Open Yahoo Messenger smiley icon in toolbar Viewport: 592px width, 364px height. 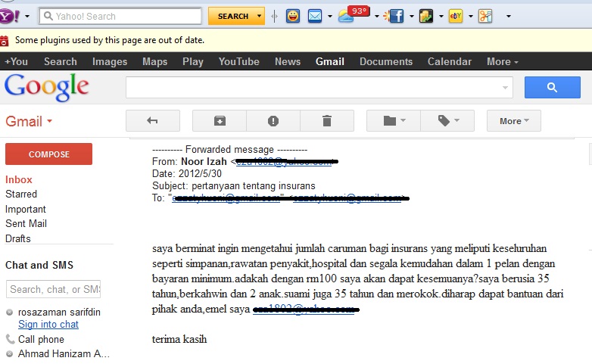(292, 16)
